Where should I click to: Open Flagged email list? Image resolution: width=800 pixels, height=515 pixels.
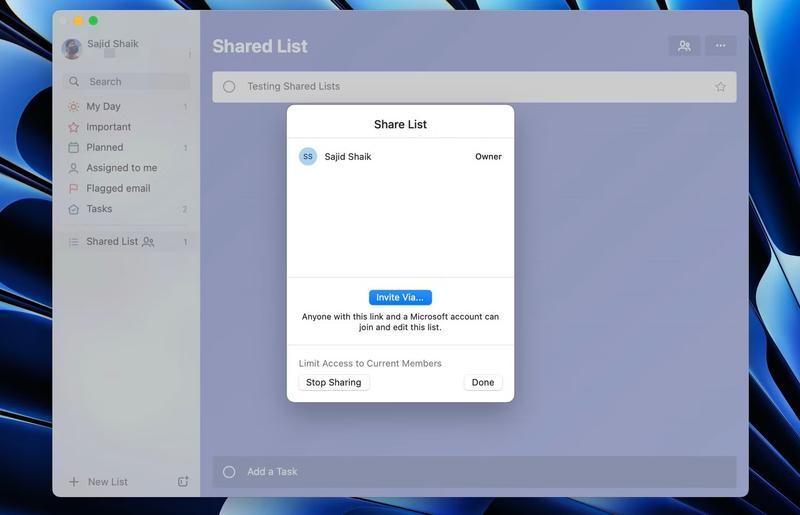pyautogui.click(x=128, y=188)
